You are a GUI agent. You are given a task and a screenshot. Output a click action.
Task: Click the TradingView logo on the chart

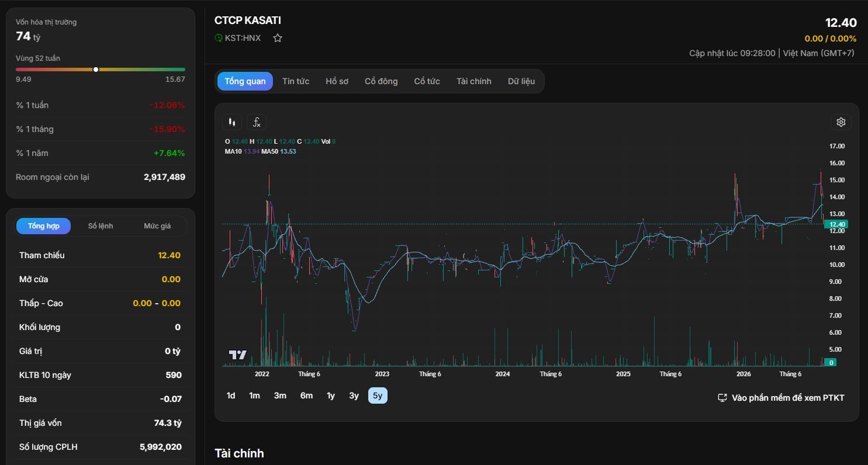(237, 355)
